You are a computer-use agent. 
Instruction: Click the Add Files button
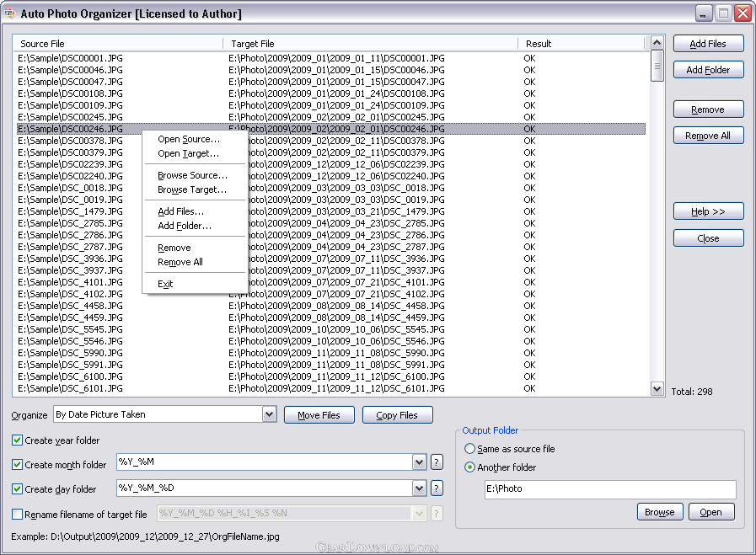point(708,44)
